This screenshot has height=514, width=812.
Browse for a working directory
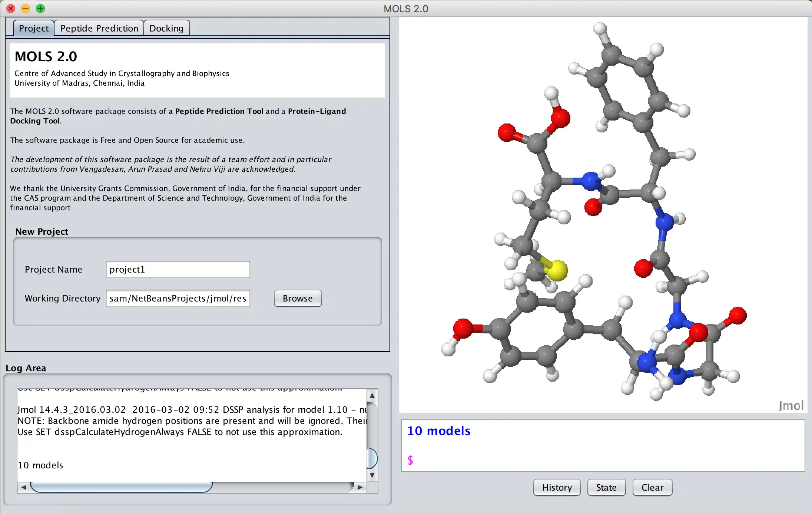coord(298,298)
